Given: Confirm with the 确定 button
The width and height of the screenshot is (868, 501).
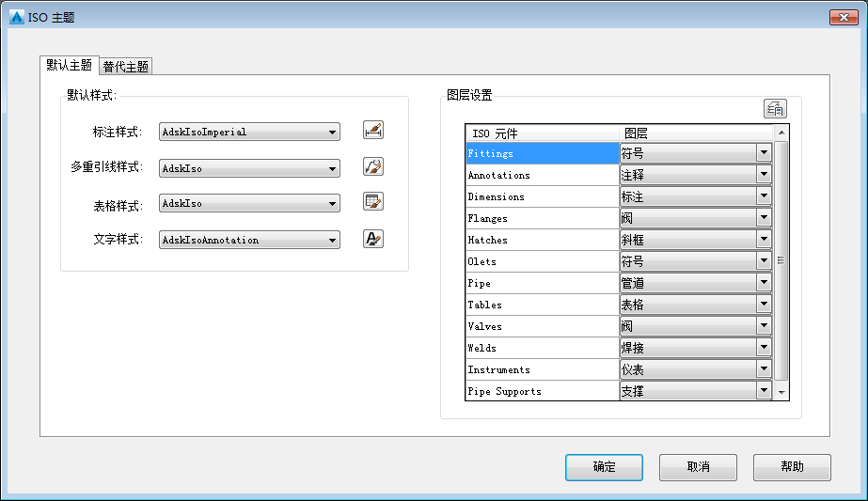Looking at the screenshot, I should click(604, 467).
